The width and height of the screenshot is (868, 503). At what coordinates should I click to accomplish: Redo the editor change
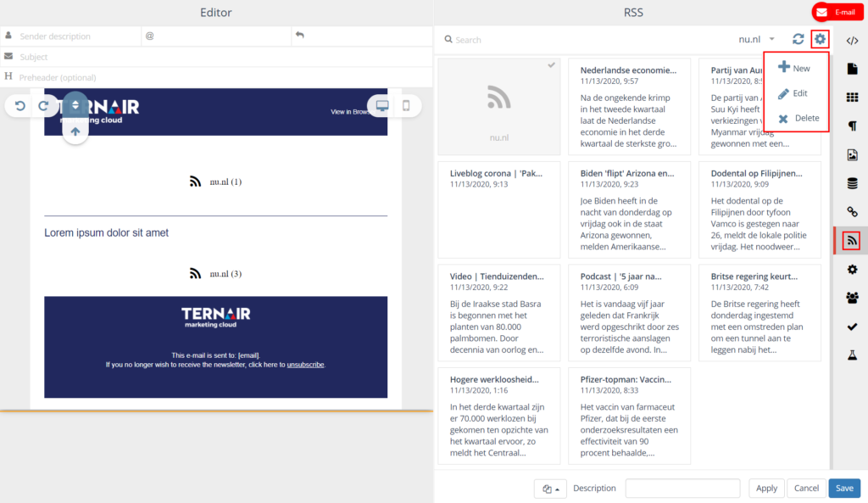click(43, 106)
